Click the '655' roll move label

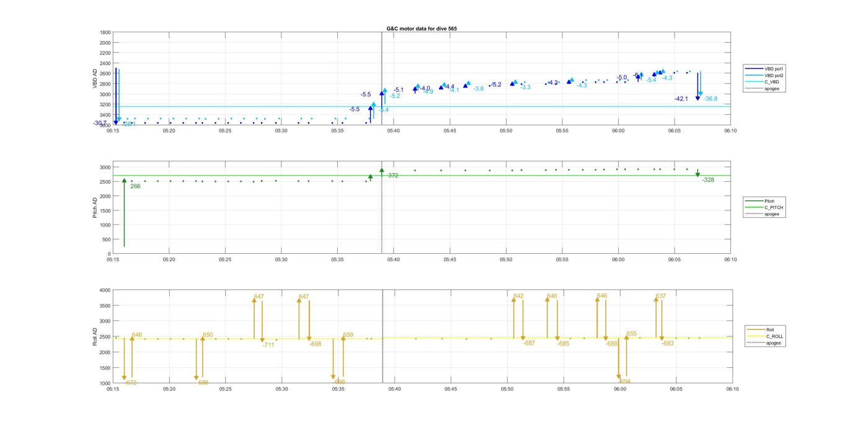tap(631, 334)
